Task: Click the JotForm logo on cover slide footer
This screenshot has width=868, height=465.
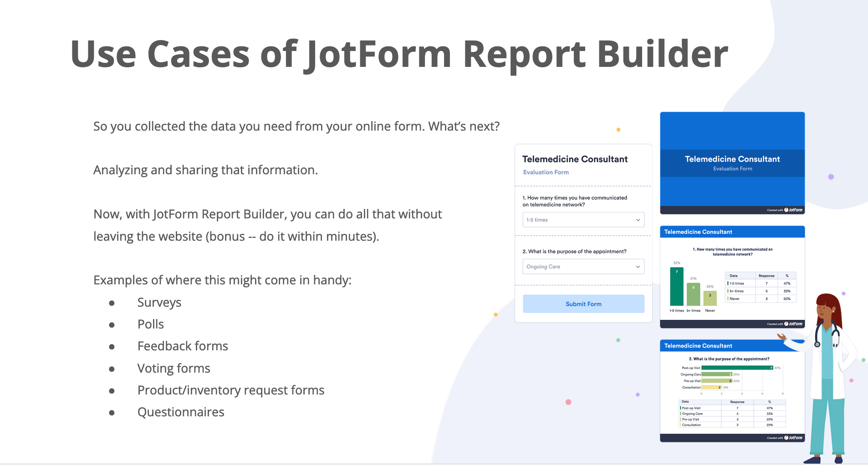Action: (793, 210)
